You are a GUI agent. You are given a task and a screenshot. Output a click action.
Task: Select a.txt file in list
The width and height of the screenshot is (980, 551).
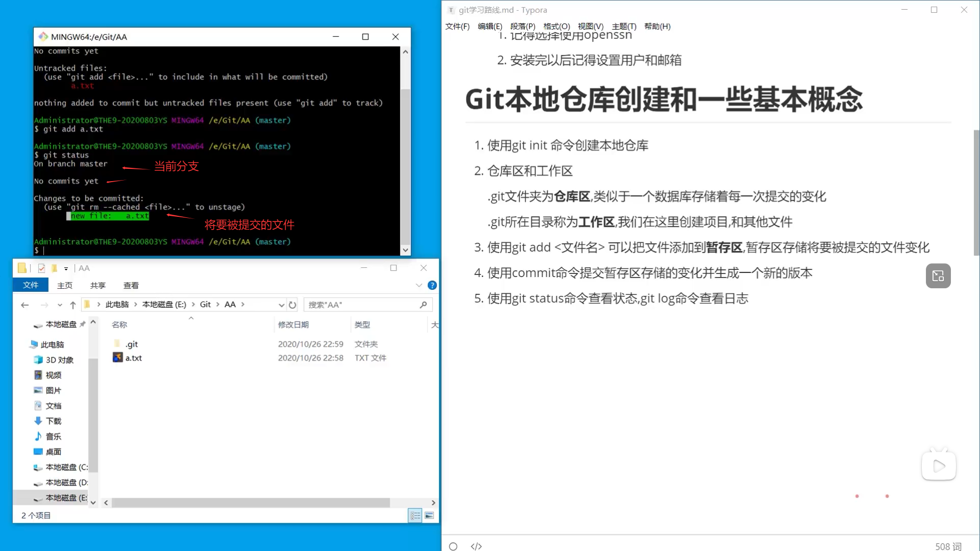tap(134, 358)
